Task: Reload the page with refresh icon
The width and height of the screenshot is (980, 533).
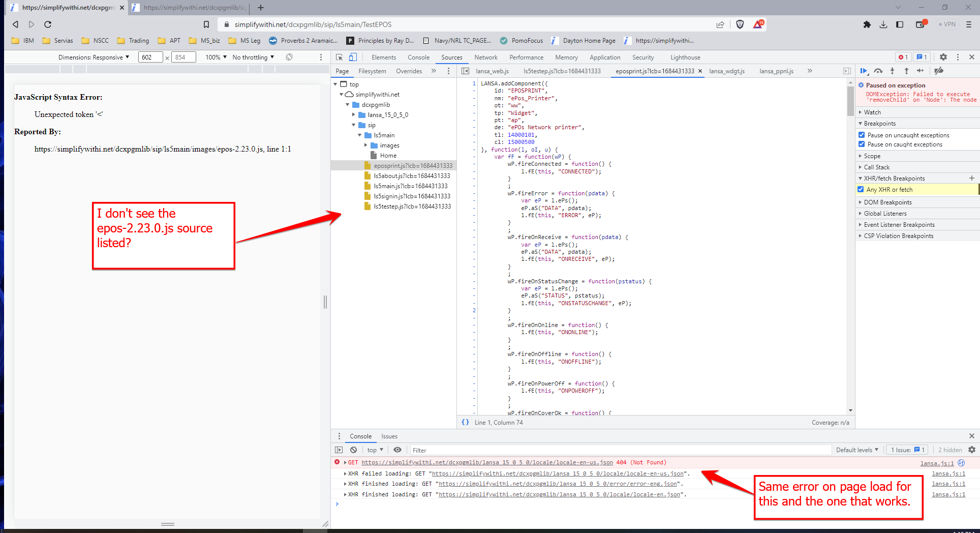Action: click(x=48, y=24)
